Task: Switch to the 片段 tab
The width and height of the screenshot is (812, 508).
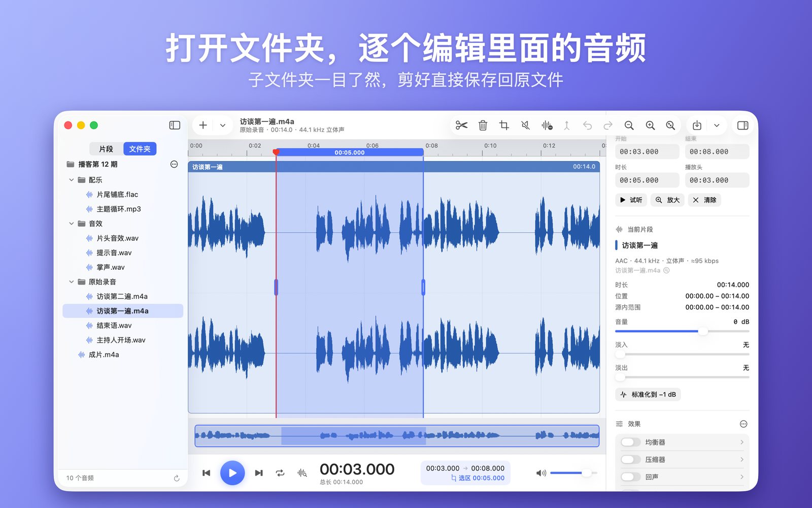Action: pyautogui.click(x=106, y=149)
